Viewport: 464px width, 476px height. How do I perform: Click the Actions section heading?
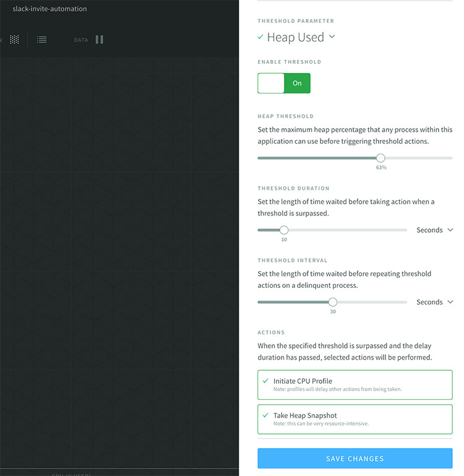pos(271,332)
